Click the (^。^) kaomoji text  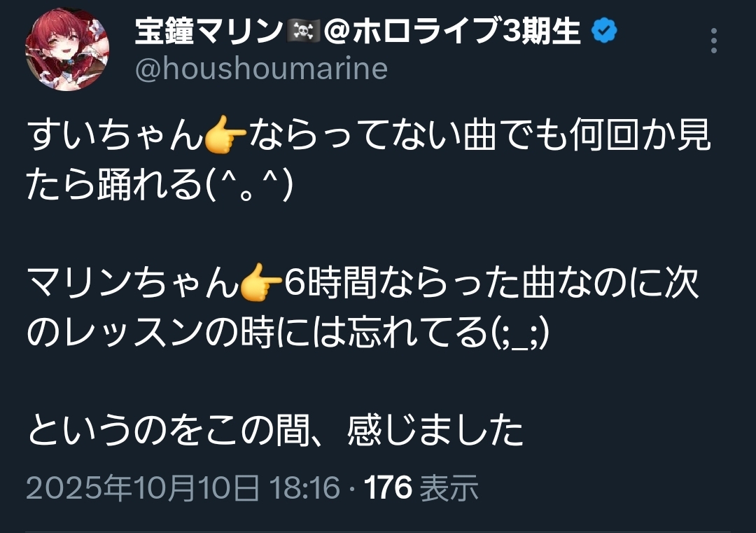tap(249, 186)
